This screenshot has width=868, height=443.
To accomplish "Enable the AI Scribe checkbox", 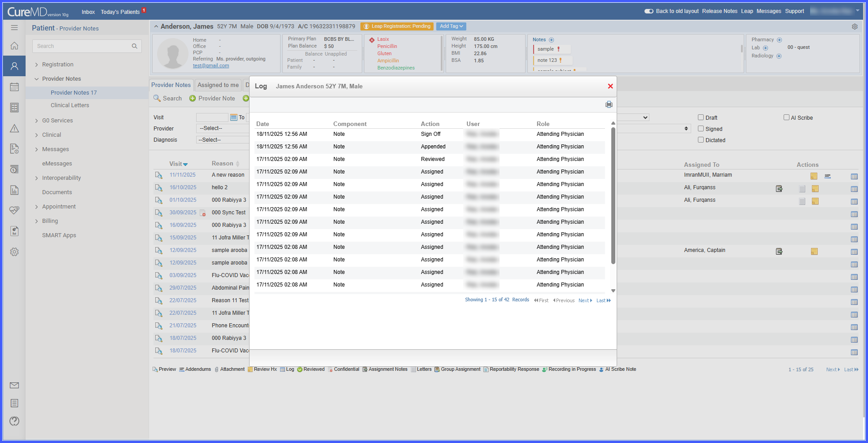I will click(x=786, y=117).
